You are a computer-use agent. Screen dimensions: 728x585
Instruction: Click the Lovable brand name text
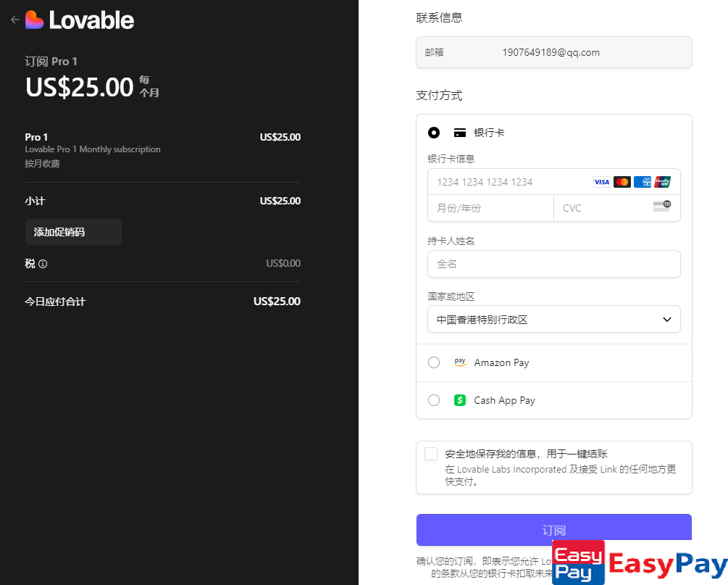point(91,20)
